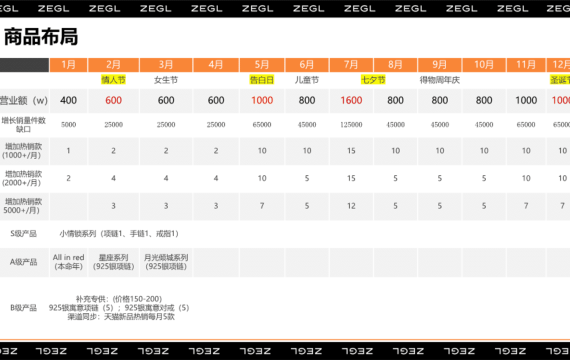Click the red 600 revenue cell for February

pyautogui.click(x=113, y=100)
